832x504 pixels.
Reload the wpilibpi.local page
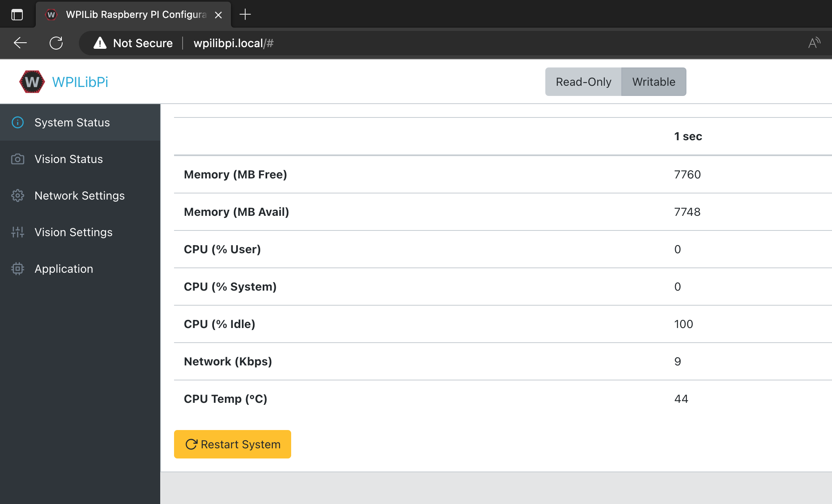point(57,43)
